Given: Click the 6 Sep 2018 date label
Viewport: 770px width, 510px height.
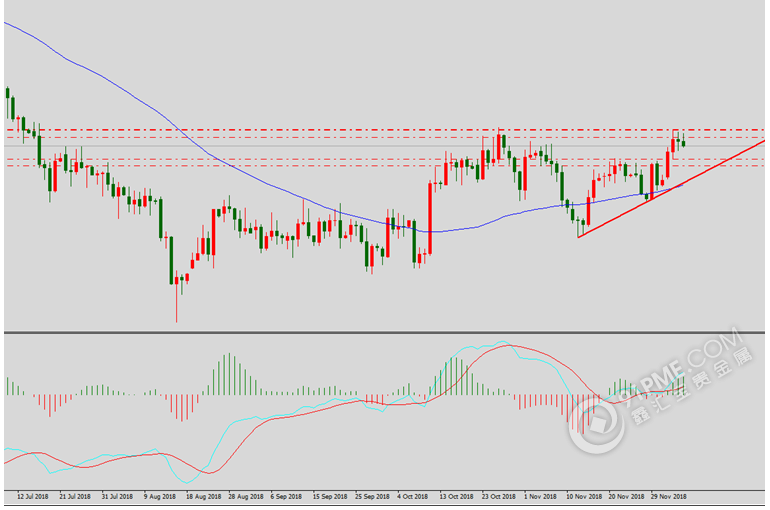Looking at the screenshot, I should click(x=286, y=496).
